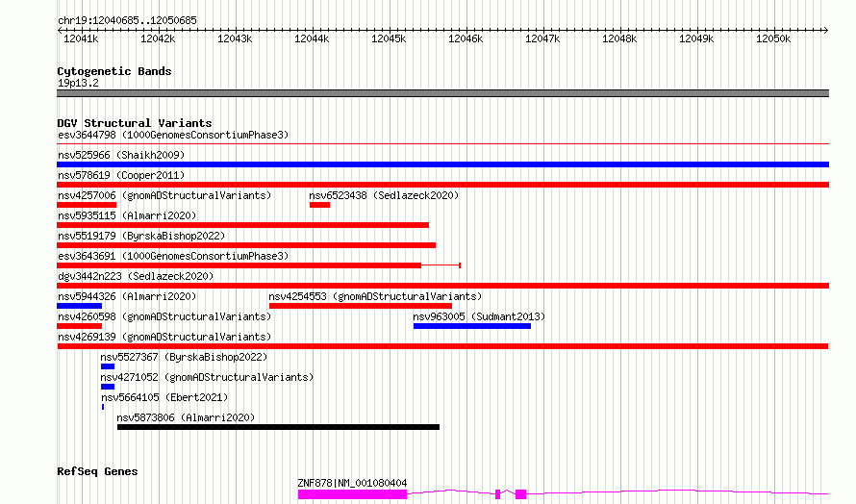Click the 12043k ruler tick label
856x504 pixels.
(x=235, y=38)
